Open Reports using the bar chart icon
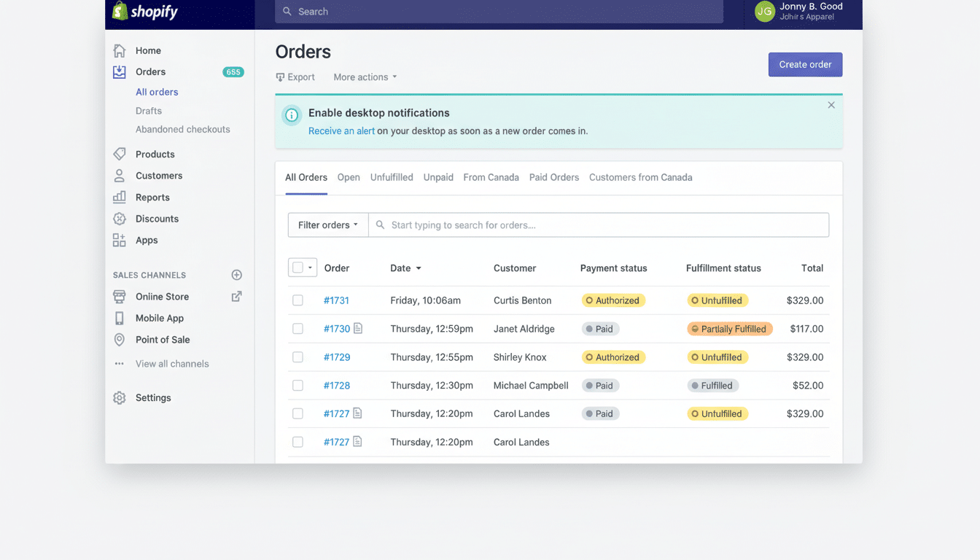This screenshot has width=980, height=560. [119, 197]
